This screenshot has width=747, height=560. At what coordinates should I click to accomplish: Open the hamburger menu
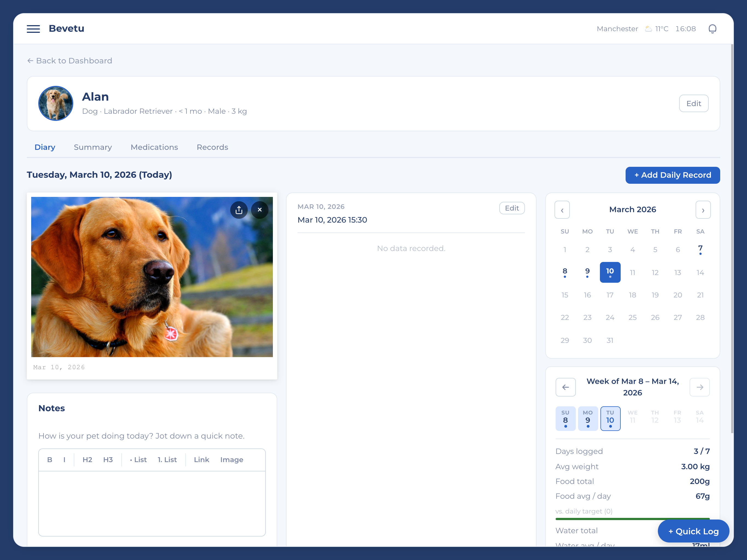pyautogui.click(x=33, y=29)
